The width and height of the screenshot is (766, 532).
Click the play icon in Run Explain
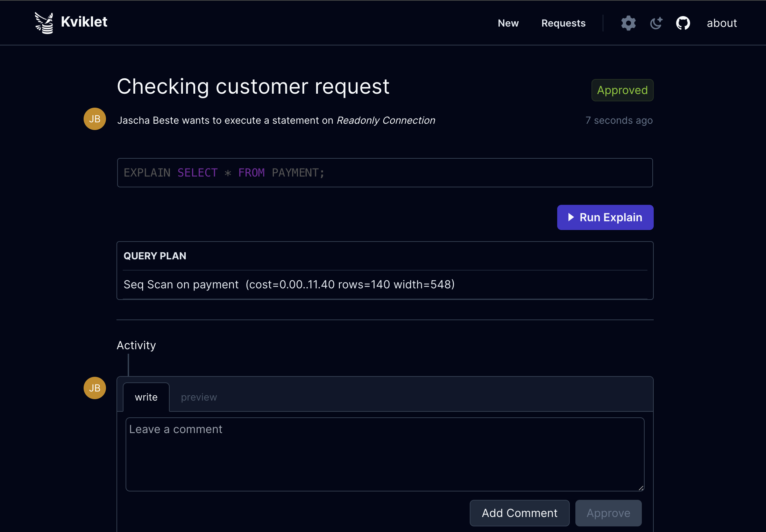point(571,217)
